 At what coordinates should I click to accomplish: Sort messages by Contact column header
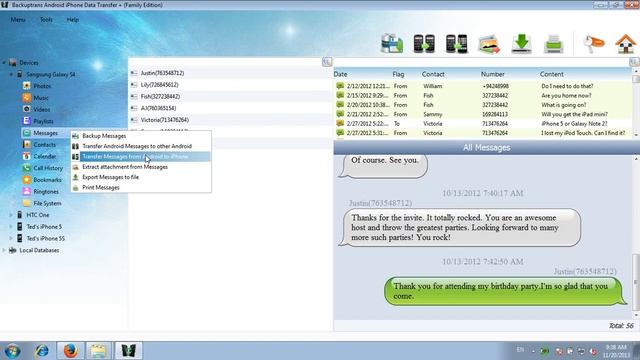pos(433,74)
